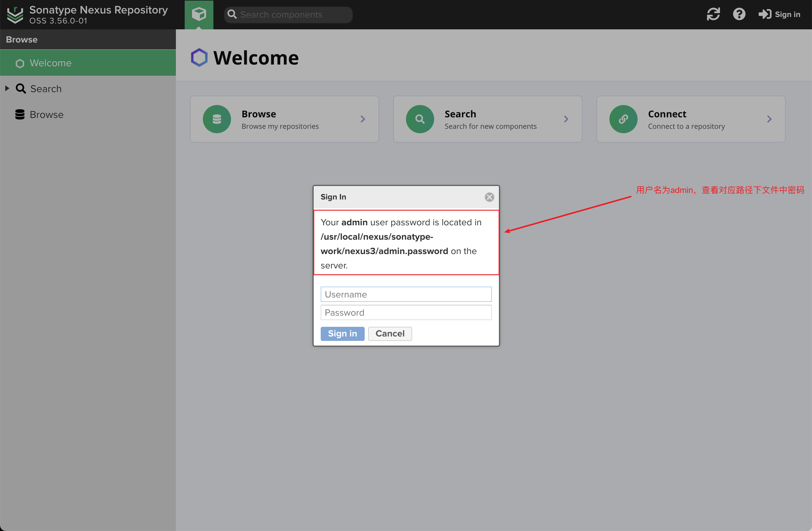Open the Connect to a repository card
Image resolution: width=812 pixels, height=531 pixels.
[x=691, y=119]
